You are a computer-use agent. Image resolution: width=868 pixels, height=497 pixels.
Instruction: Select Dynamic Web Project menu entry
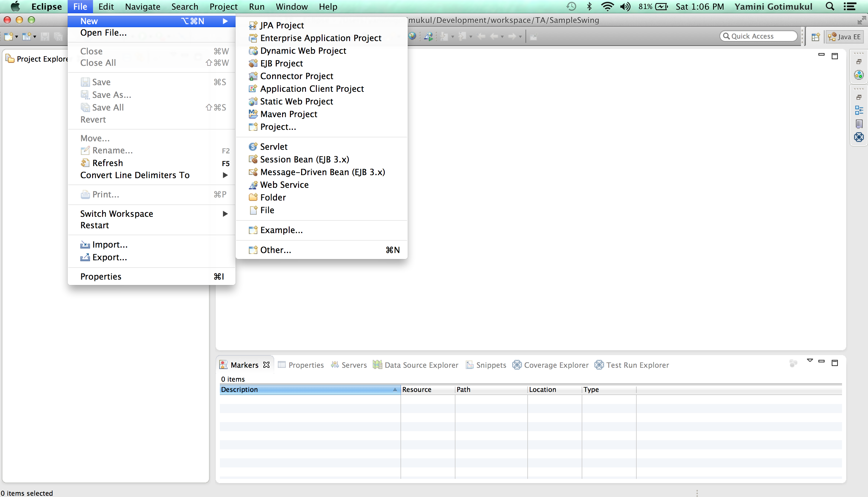coord(303,51)
